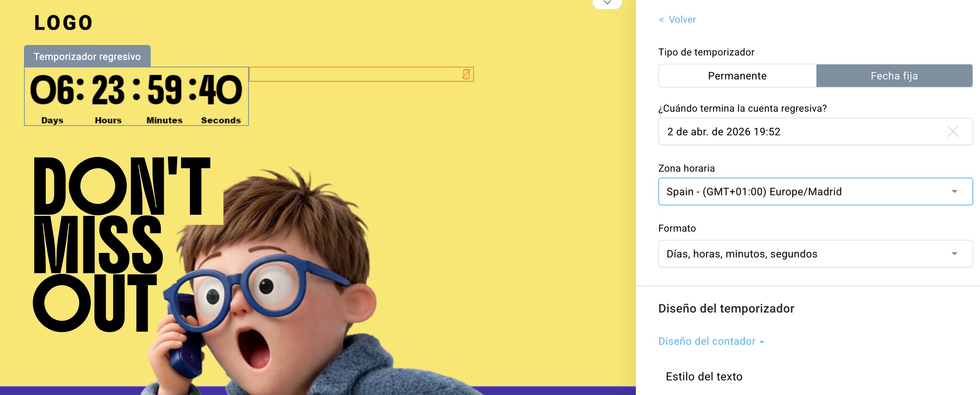The height and width of the screenshot is (395, 980).
Task: Click the Spain Europe/Madrid timezone selector
Action: click(780, 191)
